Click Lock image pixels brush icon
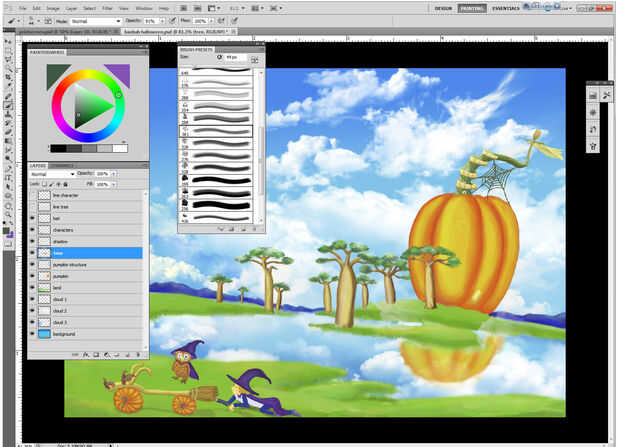The width and height of the screenshot is (620, 447). 51,184
